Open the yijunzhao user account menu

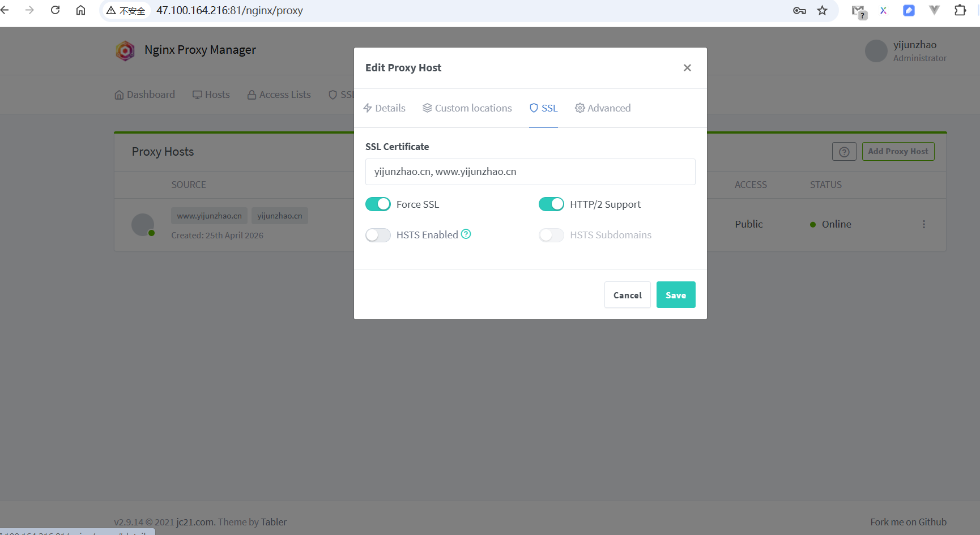pyautogui.click(x=905, y=51)
